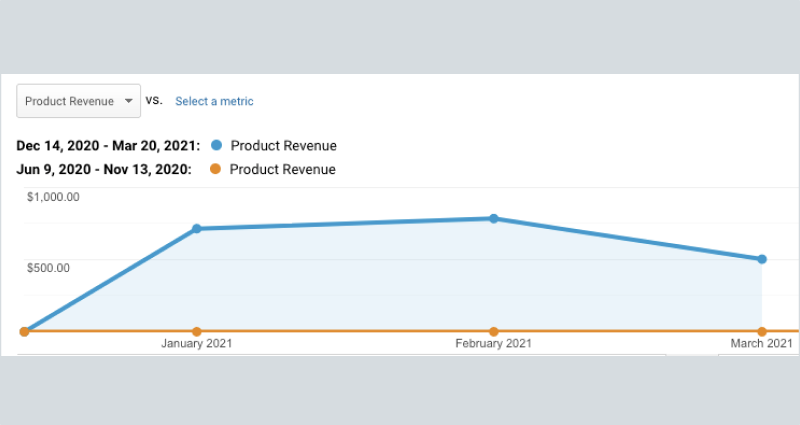Click the January 2021 axis label
This screenshot has height=425, width=800.
[197, 345]
